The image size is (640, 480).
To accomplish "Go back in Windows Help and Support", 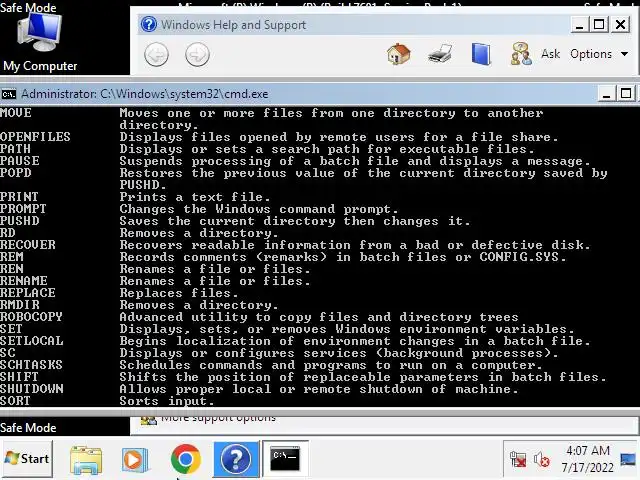I will (156, 54).
